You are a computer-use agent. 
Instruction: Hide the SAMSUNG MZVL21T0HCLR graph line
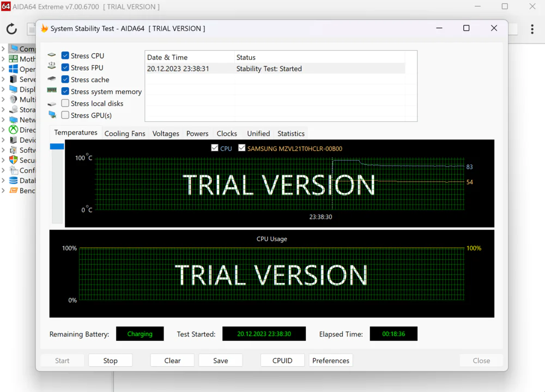(242, 148)
